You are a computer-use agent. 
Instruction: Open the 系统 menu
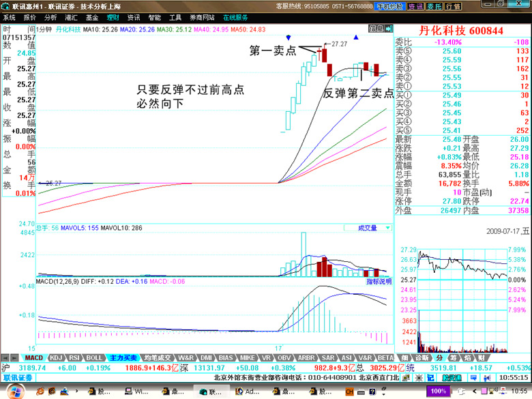point(9,18)
